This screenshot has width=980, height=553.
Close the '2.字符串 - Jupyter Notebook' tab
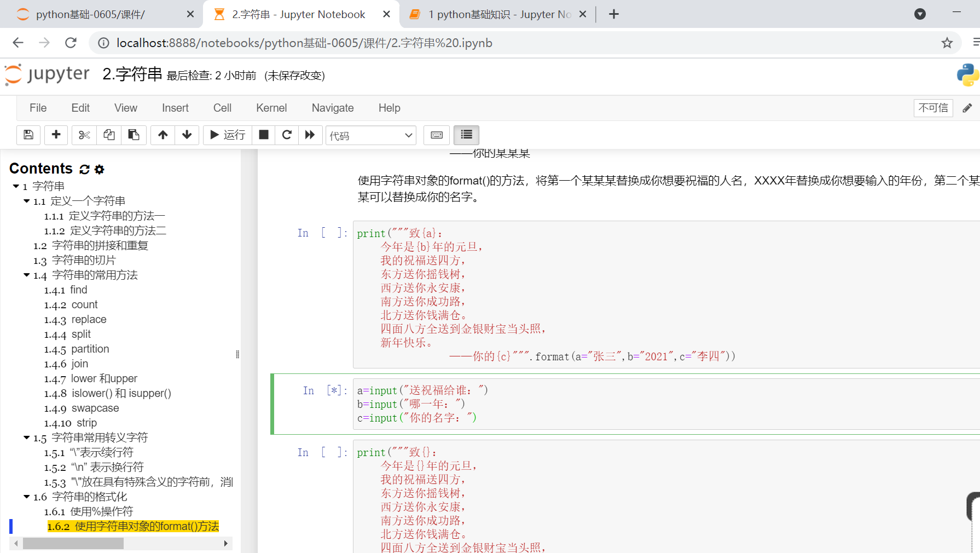click(386, 14)
